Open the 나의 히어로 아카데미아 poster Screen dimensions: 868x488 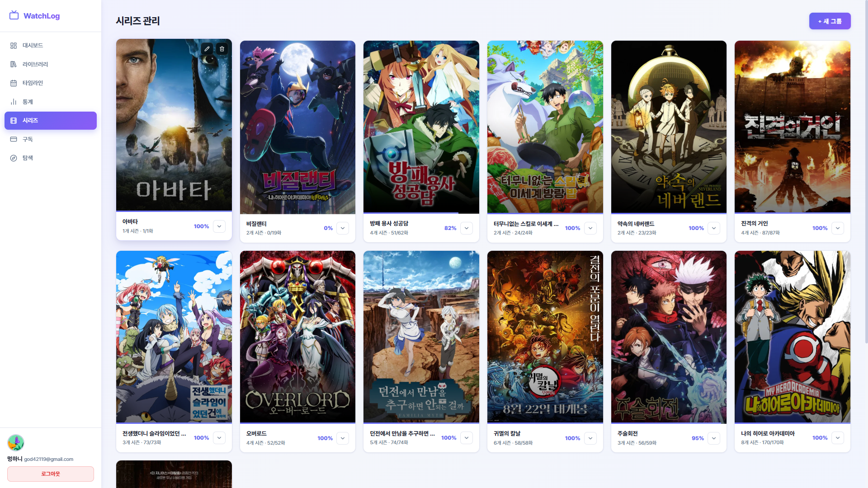pyautogui.click(x=793, y=337)
